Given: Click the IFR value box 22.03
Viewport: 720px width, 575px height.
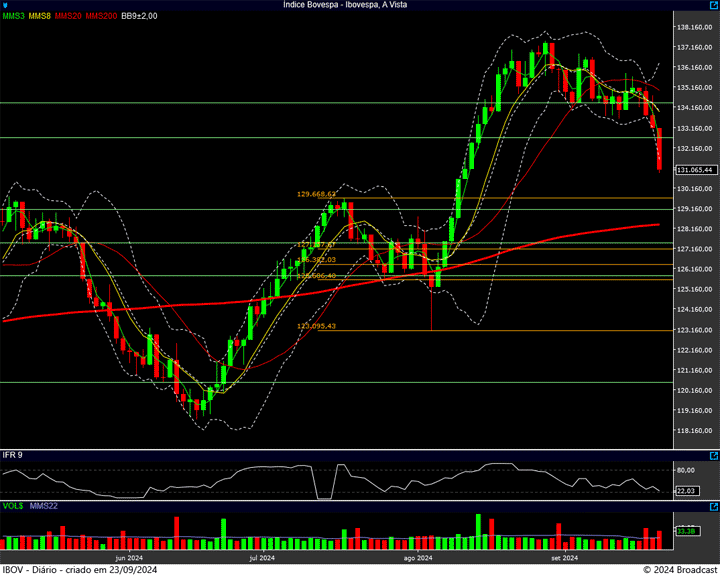Looking at the screenshot, I should click(685, 490).
